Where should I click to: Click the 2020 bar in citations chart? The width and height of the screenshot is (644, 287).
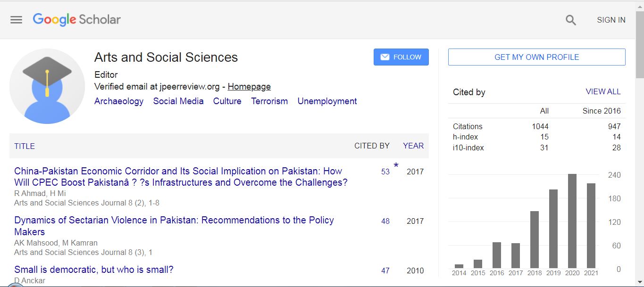572,221
